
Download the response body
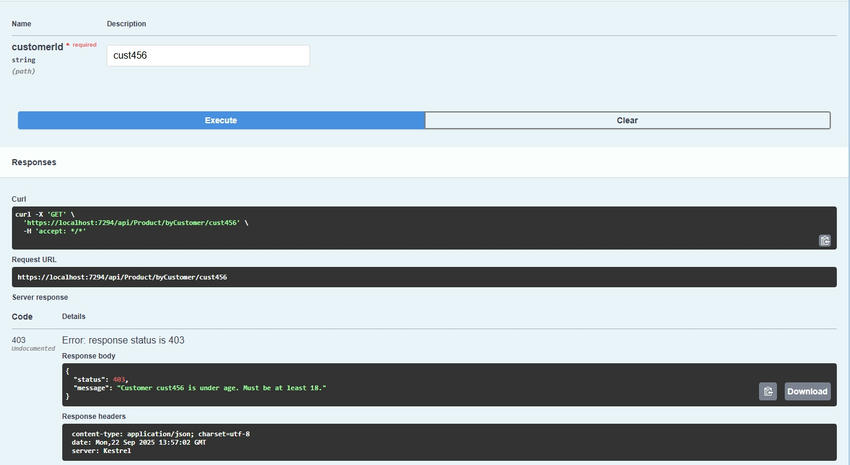coord(807,391)
